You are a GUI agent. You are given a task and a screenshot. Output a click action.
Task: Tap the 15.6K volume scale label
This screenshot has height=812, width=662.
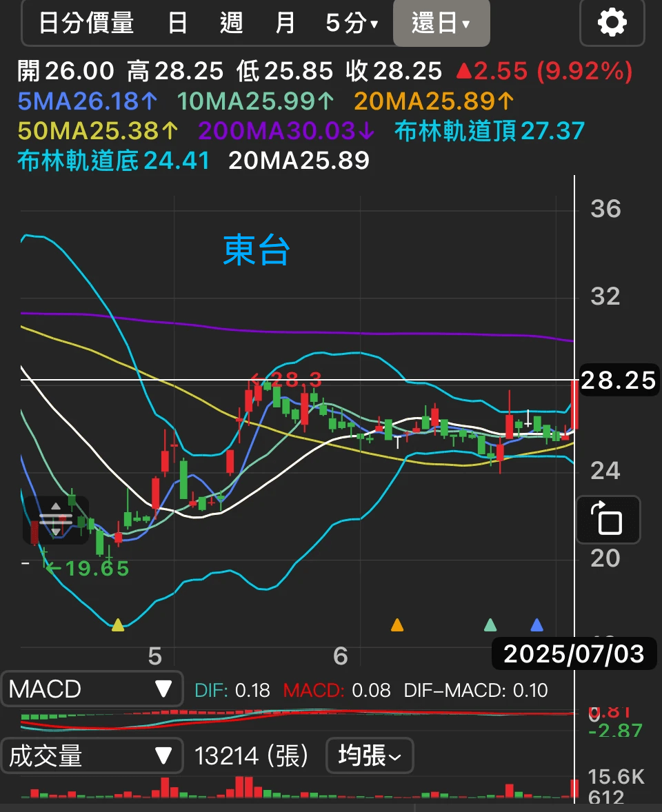pyautogui.click(x=616, y=777)
